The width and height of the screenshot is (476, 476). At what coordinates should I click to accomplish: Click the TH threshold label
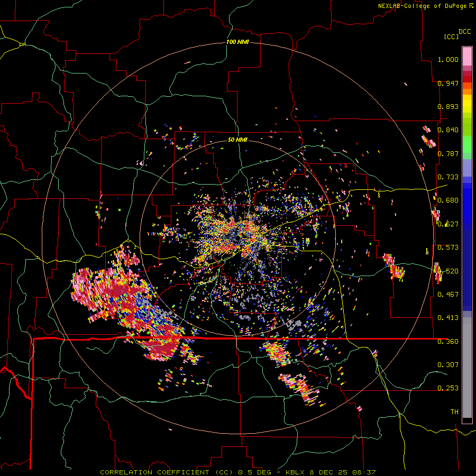click(x=454, y=412)
